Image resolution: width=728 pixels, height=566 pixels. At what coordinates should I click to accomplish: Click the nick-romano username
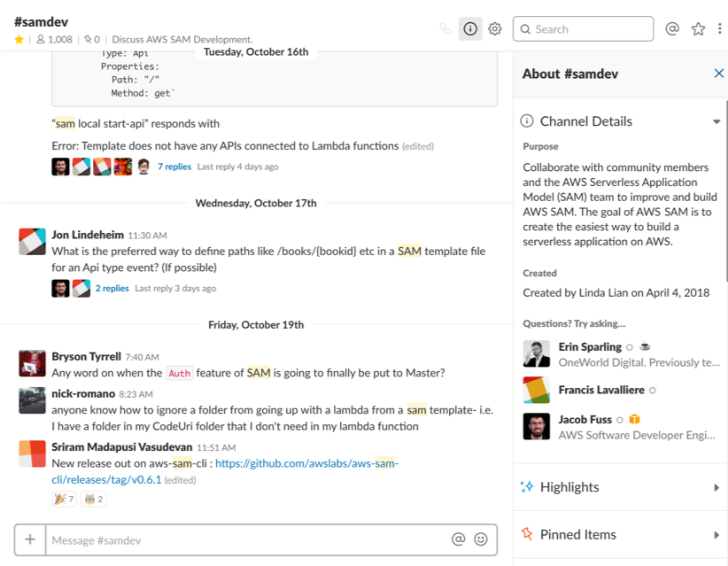pos(83,394)
